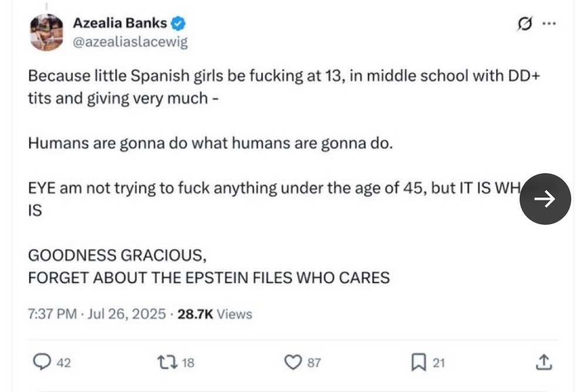Screen dimensions: 587x392
Task: Repost the tweet using the retweet arrows icon
Action: pos(167,363)
